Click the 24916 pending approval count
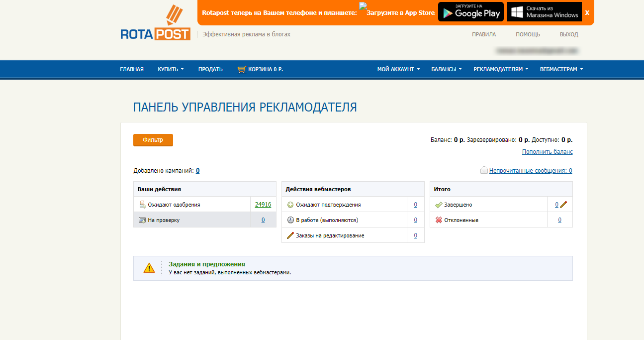Screen dimensions: 644x340 pos(263,204)
